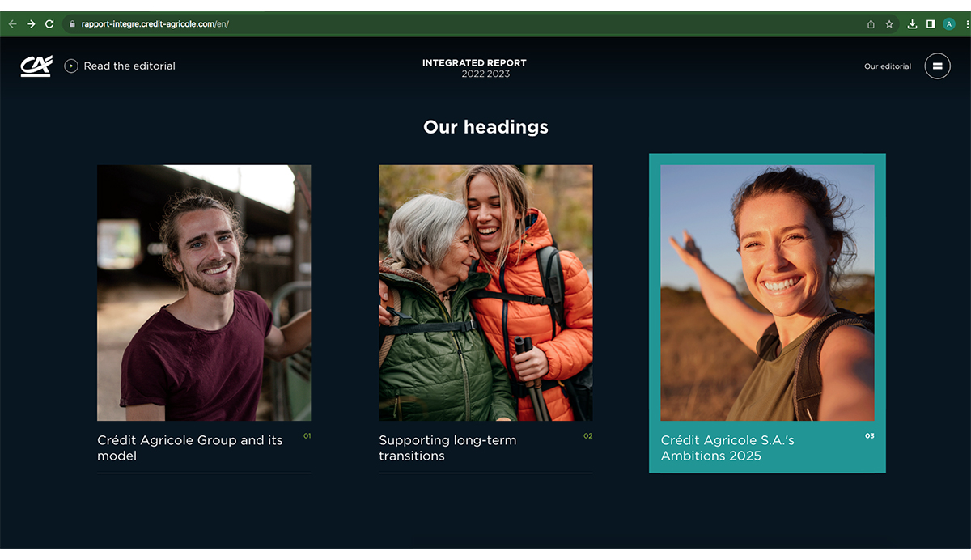Click the man in maroon shirt photo

pos(204,293)
